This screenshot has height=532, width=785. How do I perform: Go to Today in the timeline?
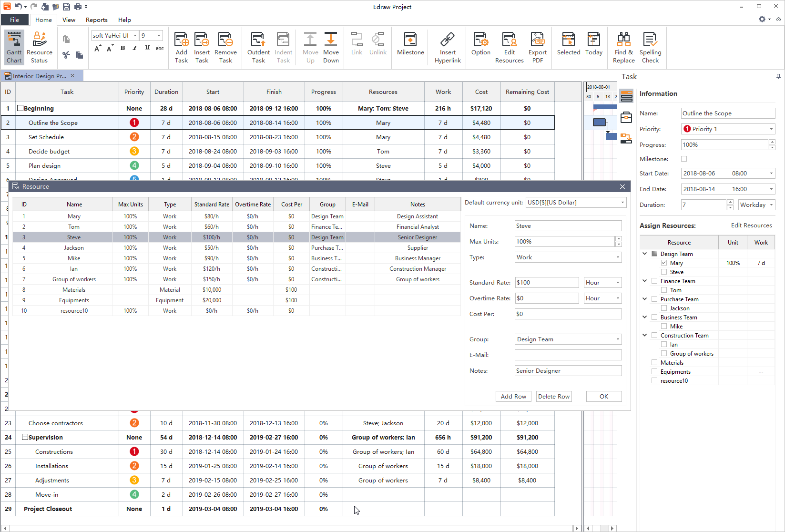pos(594,44)
